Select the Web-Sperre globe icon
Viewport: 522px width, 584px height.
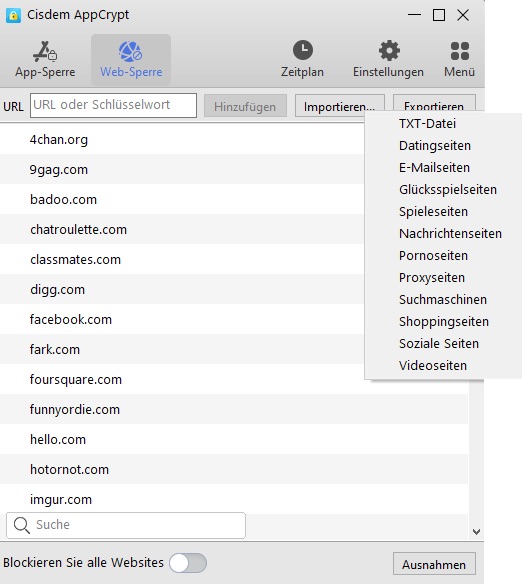(130, 51)
